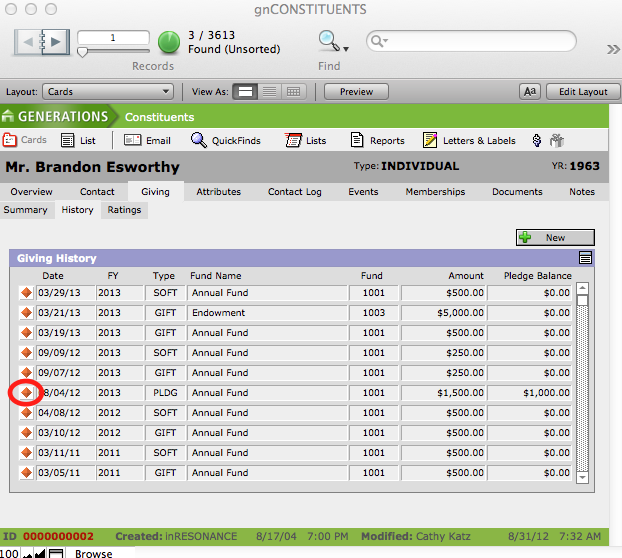Click the GENERATIONS home icon
The image size is (622, 558).
9,117
